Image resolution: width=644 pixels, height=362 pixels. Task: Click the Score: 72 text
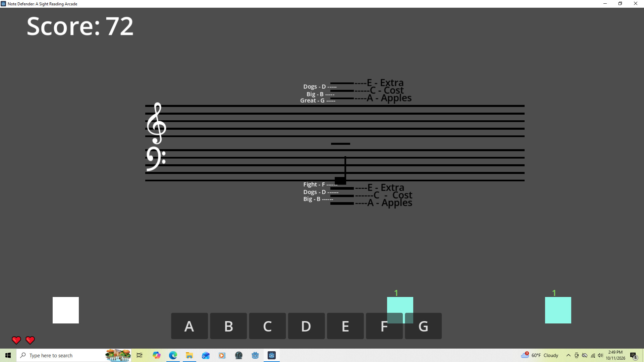pyautogui.click(x=80, y=26)
